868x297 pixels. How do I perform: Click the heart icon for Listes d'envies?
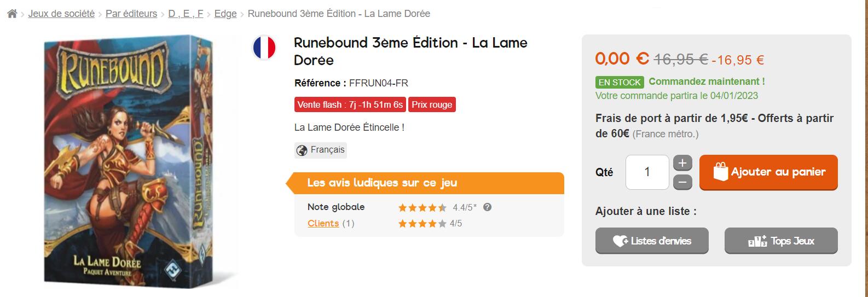620,241
